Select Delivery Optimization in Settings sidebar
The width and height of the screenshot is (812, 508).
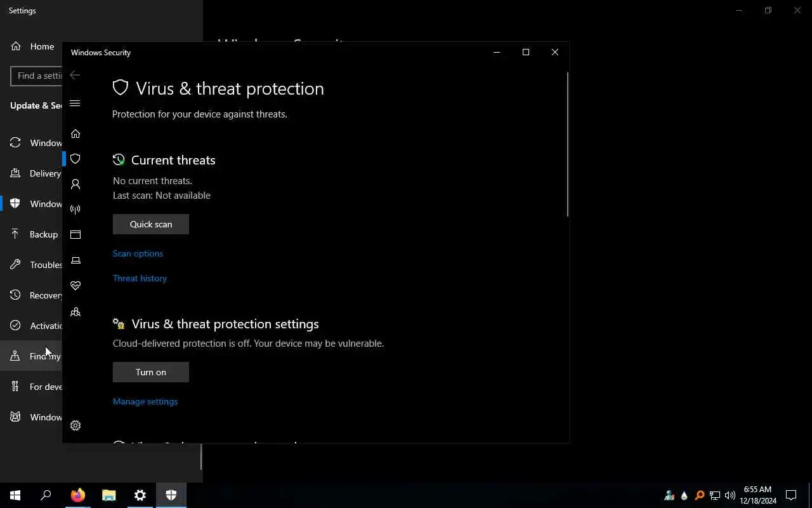click(x=31, y=173)
